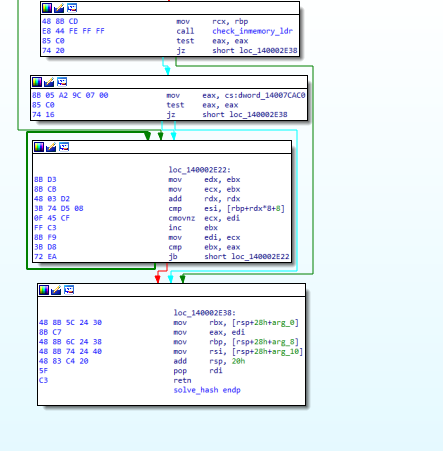Image resolution: width=443 pixels, height=451 pixels.
Task: Click loc_140002E38 in the 'jz 74 20' line
Action: tap(268, 51)
